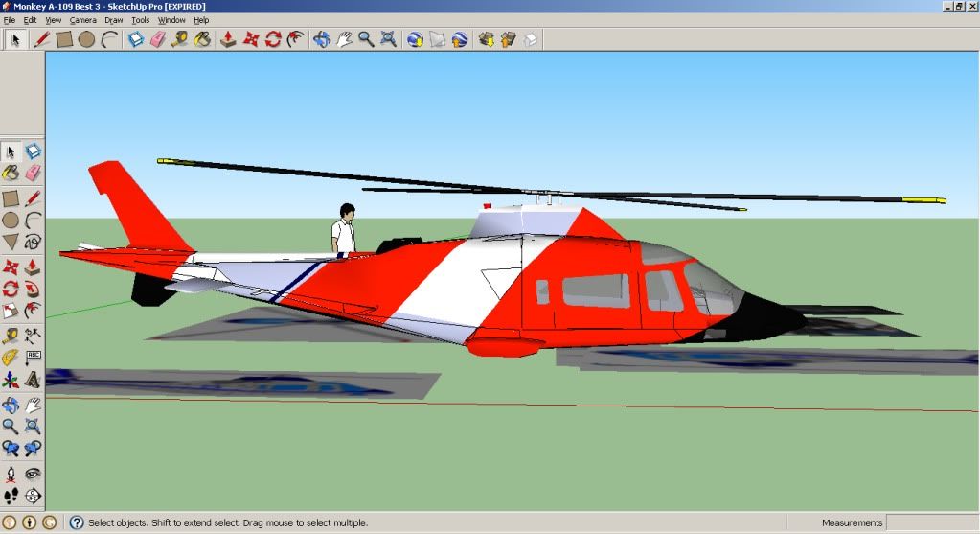This screenshot has width=980, height=534.
Task: Open the View menu
Action: 53,20
